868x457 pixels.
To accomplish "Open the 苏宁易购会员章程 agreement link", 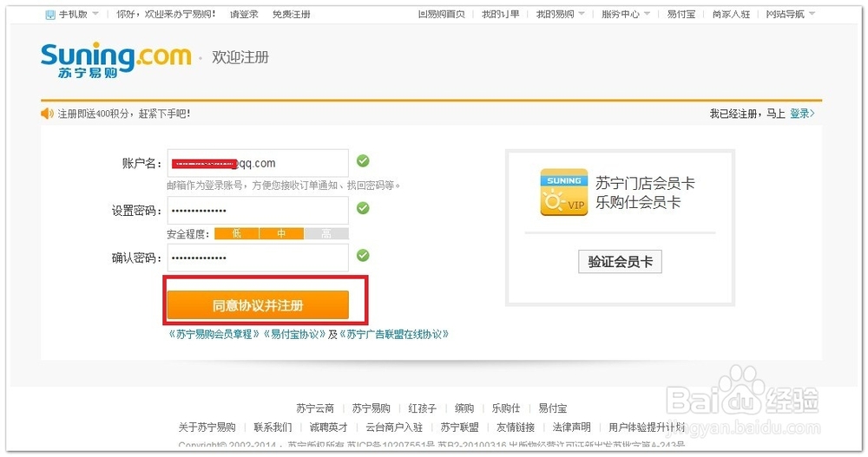I will coord(214,334).
